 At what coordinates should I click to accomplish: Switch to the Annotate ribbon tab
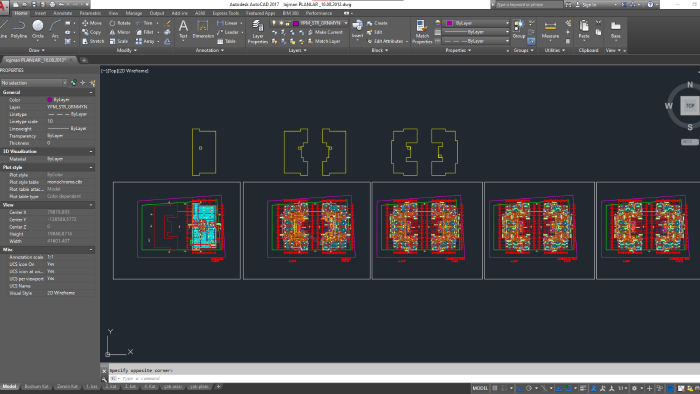[x=62, y=13]
